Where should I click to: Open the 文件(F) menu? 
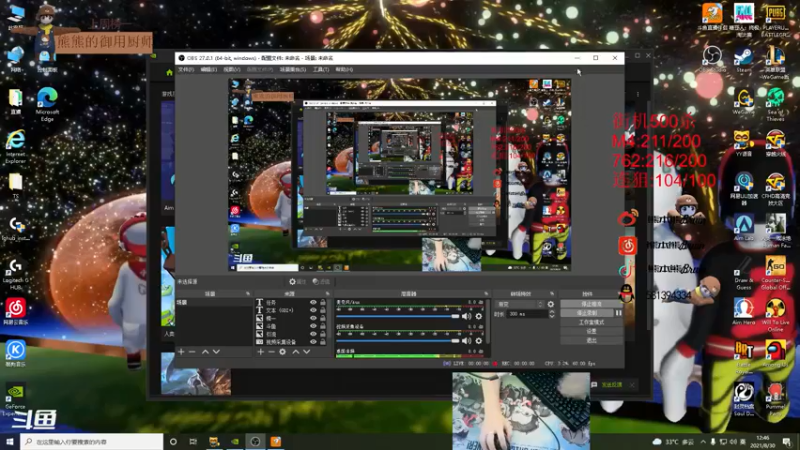click(x=186, y=69)
